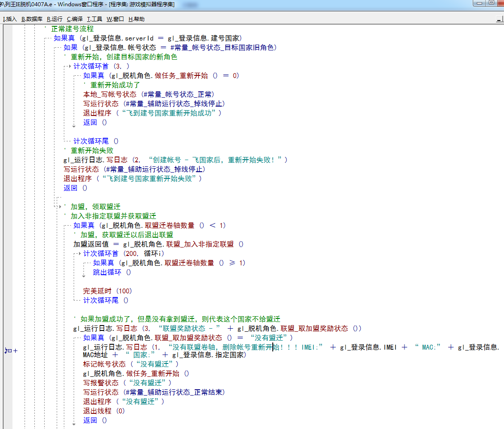Open the 运行 (Run) menu
This screenshot has height=429, width=504.
[54, 19]
